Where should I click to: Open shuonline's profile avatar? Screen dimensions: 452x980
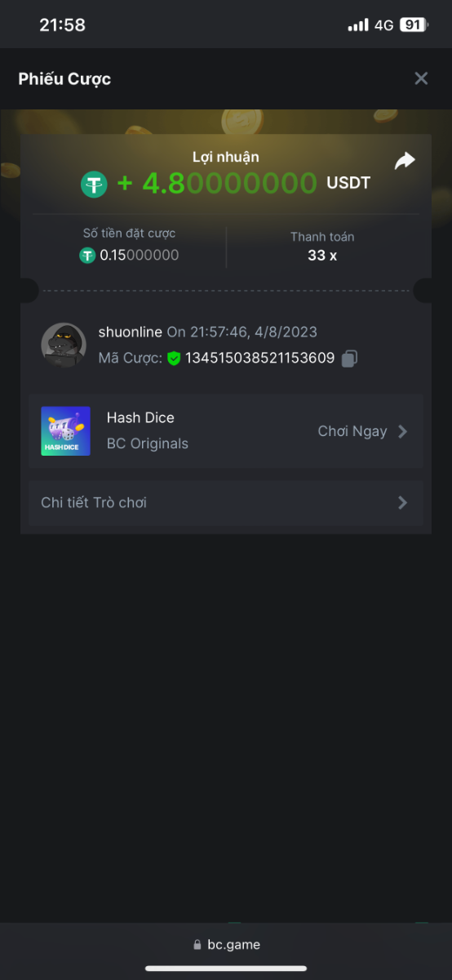64,345
